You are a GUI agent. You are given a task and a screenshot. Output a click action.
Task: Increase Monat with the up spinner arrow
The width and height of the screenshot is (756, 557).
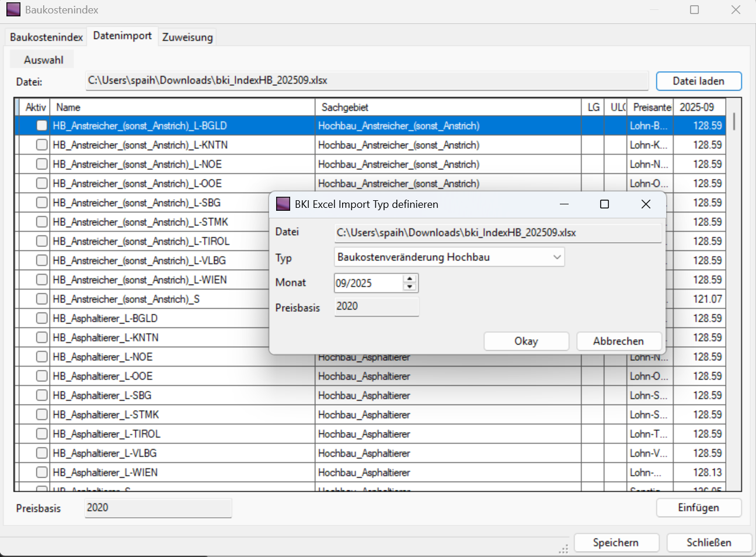pos(410,279)
